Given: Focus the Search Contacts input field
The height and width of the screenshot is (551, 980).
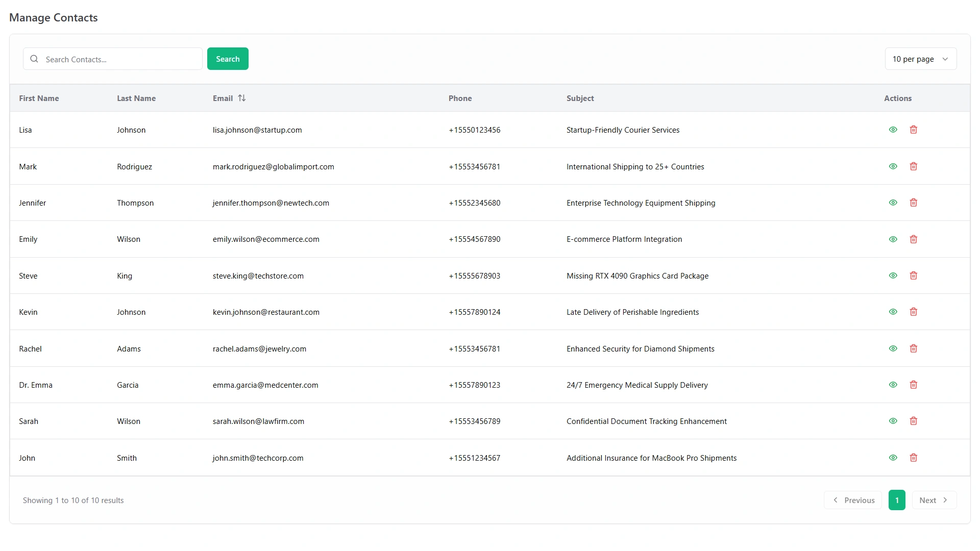Looking at the screenshot, I should tap(113, 59).
